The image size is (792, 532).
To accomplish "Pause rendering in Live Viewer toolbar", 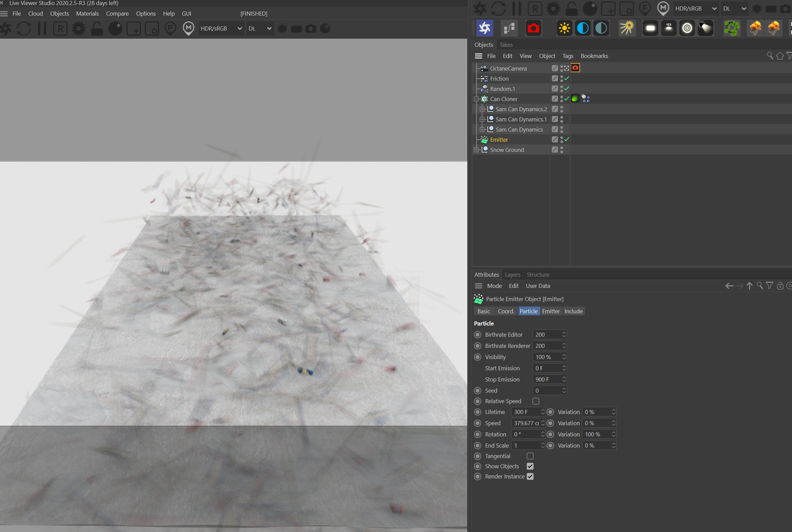I will point(42,28).
